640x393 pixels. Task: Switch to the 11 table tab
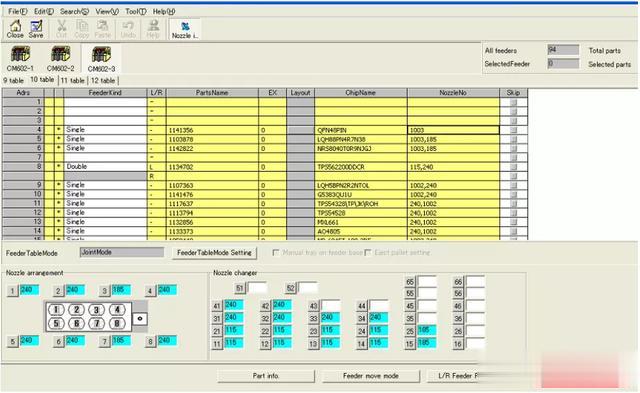72,80
